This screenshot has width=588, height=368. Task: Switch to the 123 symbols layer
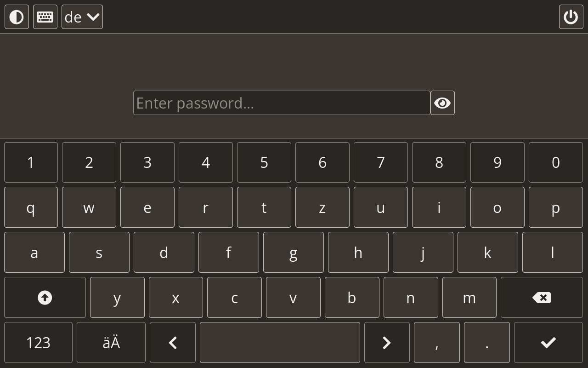point(38,343)
